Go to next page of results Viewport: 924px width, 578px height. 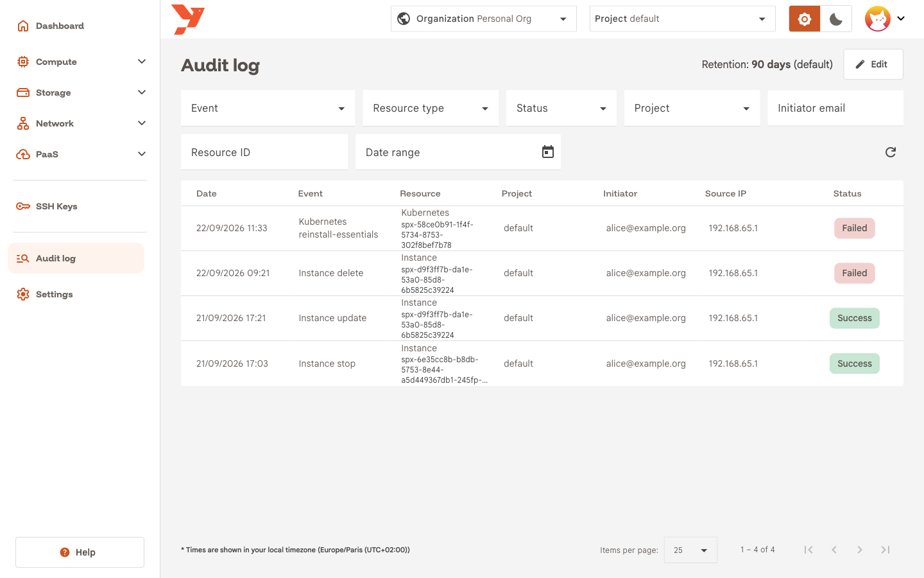point(860,550)
